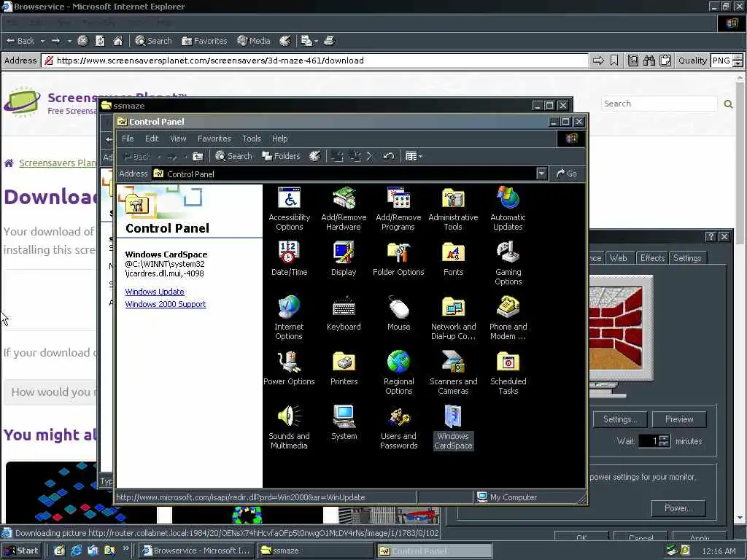Click the Preview button for screen saver

pos(679,419)
